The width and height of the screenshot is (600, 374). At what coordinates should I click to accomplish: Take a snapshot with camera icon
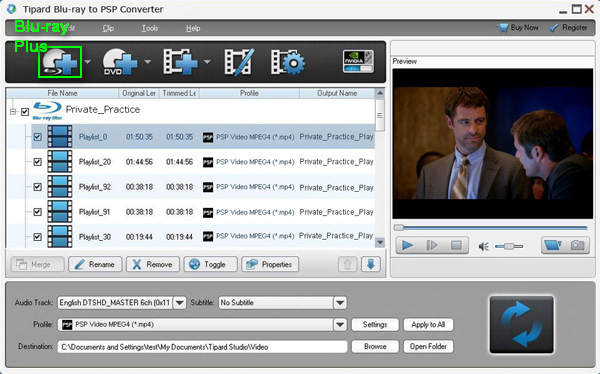577,245
